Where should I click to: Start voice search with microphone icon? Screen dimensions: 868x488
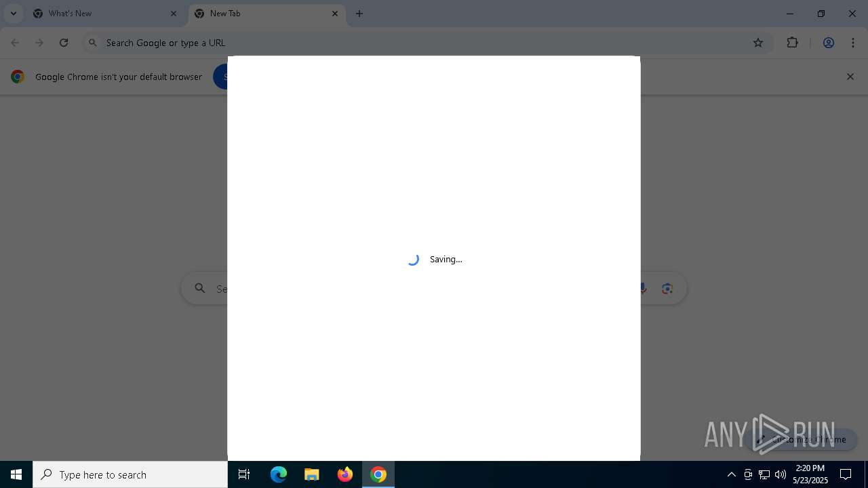643,289
